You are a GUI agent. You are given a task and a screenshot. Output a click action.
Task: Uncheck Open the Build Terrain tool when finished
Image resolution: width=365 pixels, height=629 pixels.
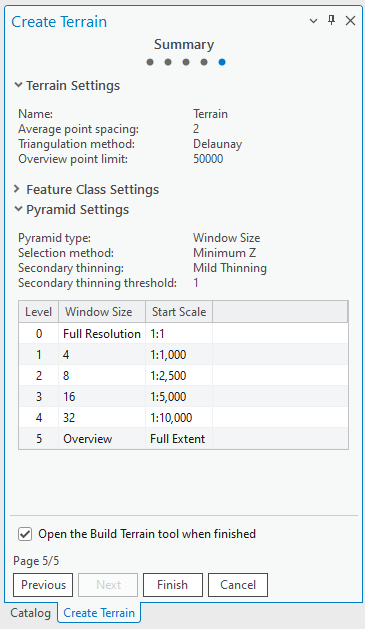pyautogui.click(x=25, y=534)
